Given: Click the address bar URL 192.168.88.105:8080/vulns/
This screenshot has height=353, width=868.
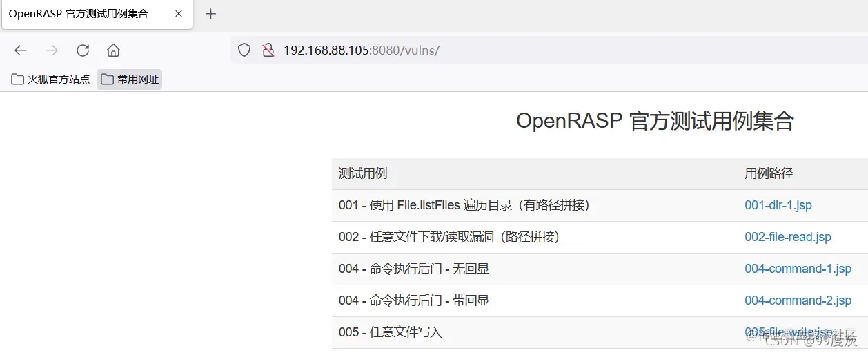Looking at the screenshot, I should [x=362, y=50].
